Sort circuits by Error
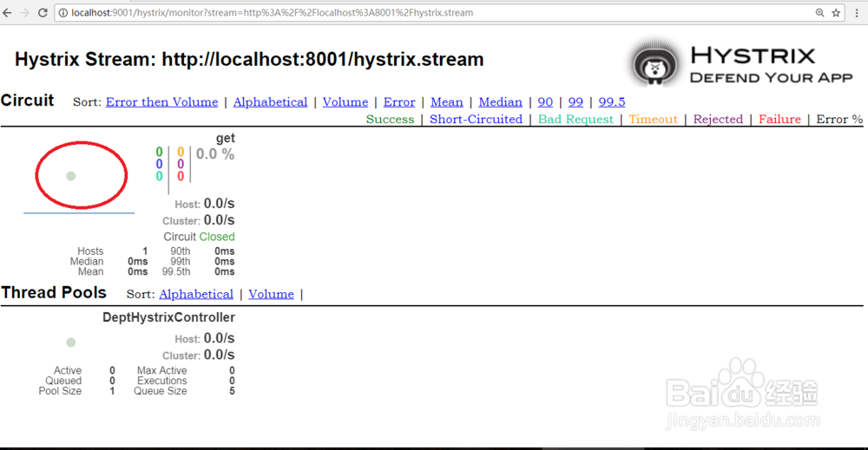 click(x=399, y=102)
